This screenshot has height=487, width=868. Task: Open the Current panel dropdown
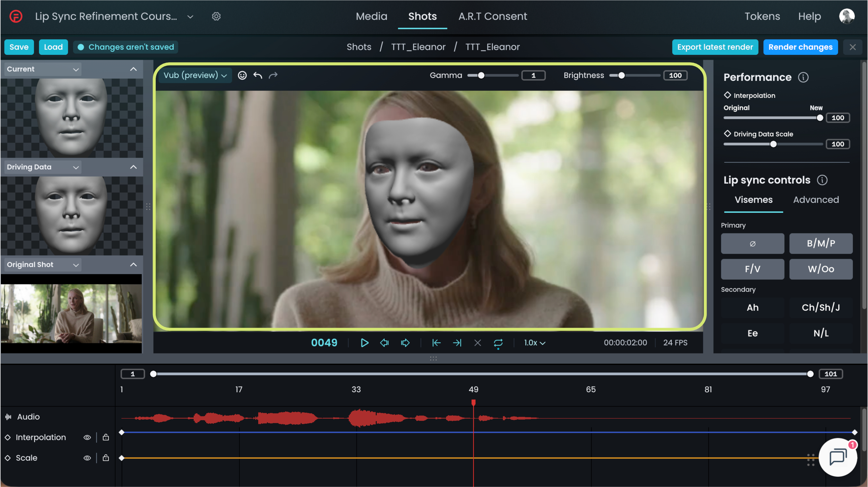(x=43, y=69)
